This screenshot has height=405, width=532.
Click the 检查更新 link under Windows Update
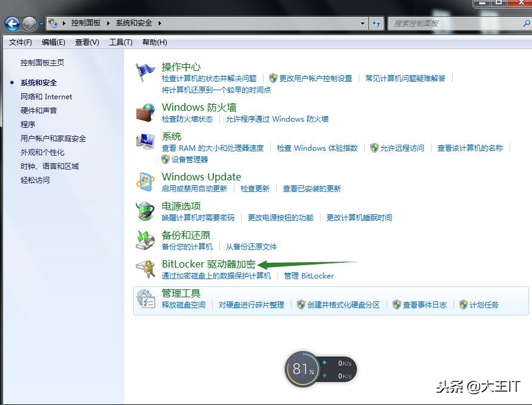coord(254,188)
